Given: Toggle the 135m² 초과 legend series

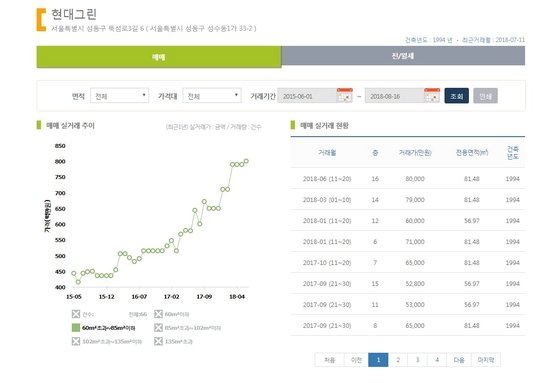Looking at the screenshot, I should click(158, 341).
